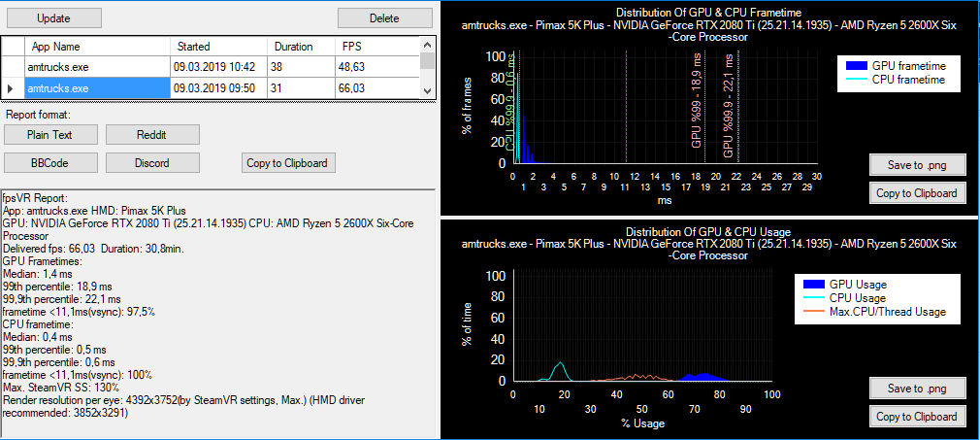Click duration cell showing 38
Image resolution: width=980 pixels, height=440 pixels.
[301, 67]
